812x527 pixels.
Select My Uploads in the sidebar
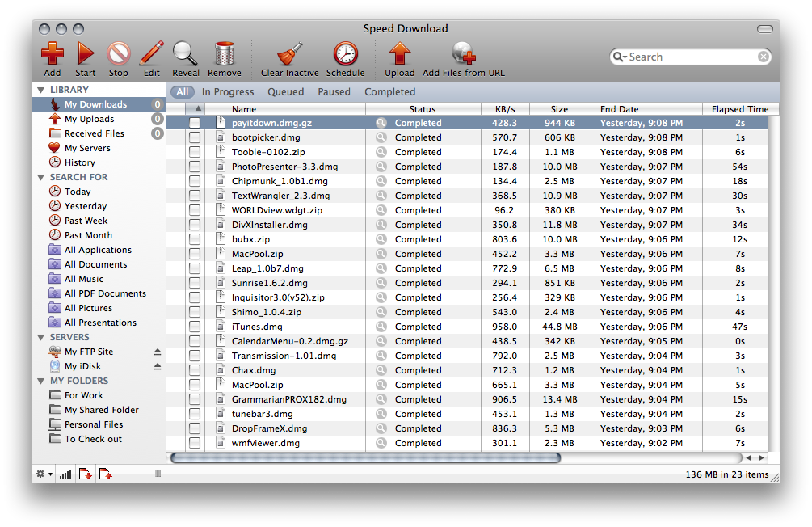pyautogui.click(x=89, y=120)
